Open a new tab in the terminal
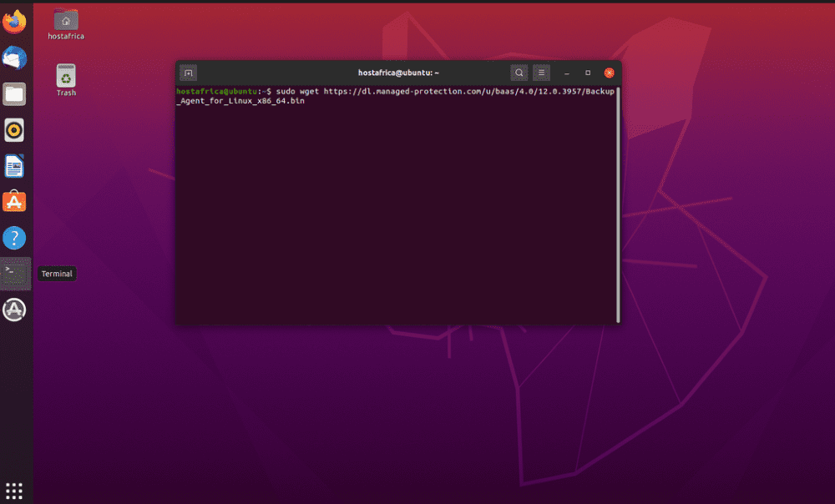This screenshot has height=504, width=835. coord(188,73)
